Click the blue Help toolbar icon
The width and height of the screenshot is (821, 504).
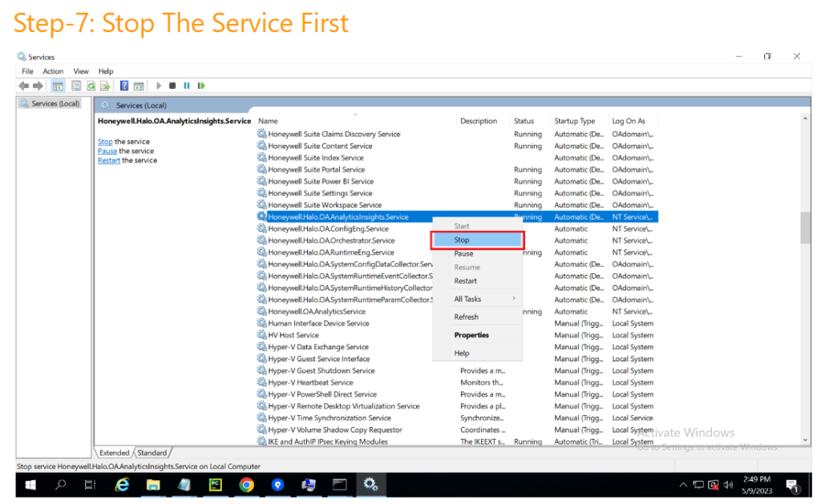coord(124,86)
